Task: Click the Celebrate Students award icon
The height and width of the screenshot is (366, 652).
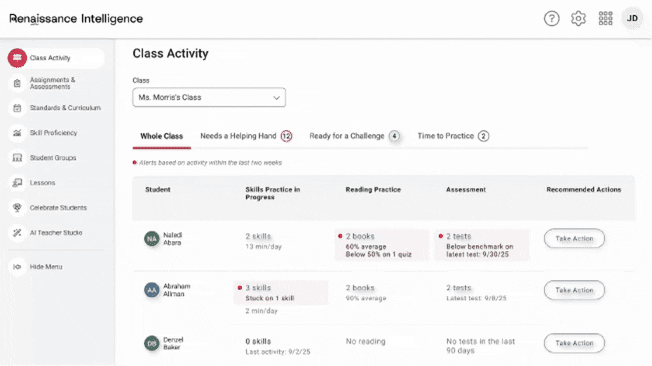Action: 17,208
